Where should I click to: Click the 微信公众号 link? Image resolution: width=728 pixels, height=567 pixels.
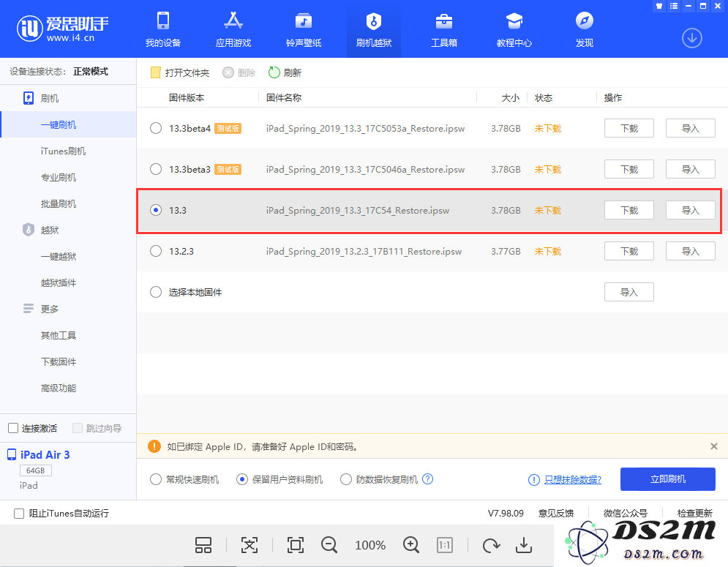pos(626,513)
